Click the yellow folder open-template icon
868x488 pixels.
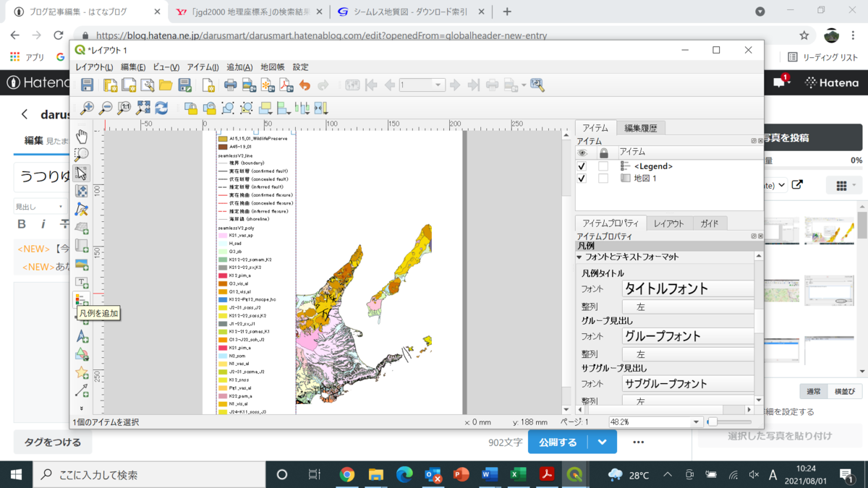pyautogui.click(x=166, y=85)
